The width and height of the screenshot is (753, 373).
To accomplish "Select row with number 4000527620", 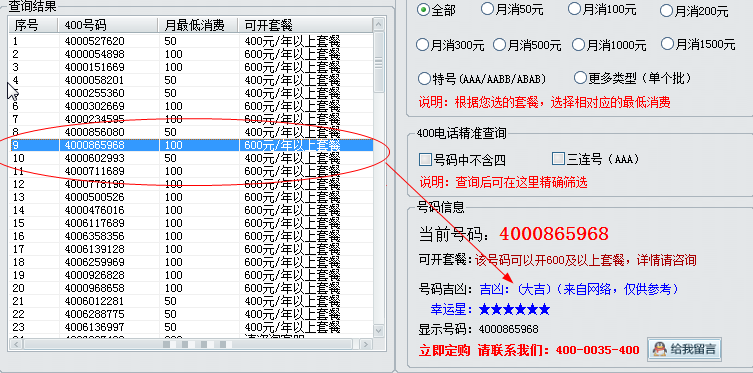I will coord(191,41).
